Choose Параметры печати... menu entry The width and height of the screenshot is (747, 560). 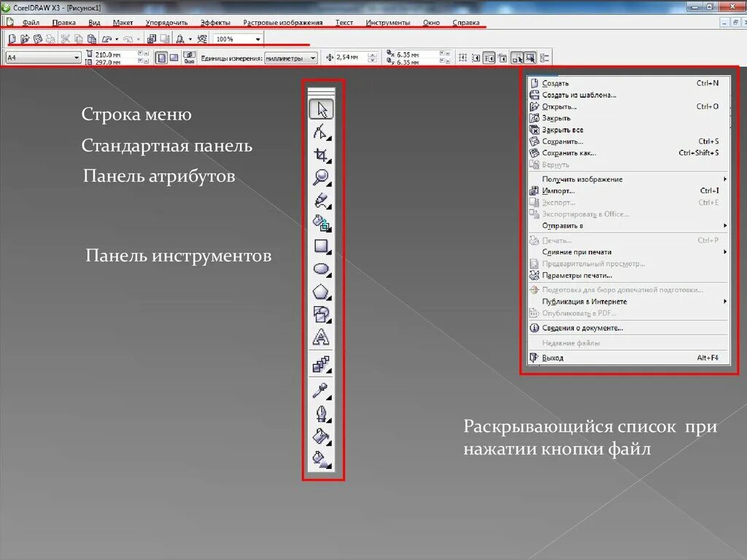click(628, 275)
